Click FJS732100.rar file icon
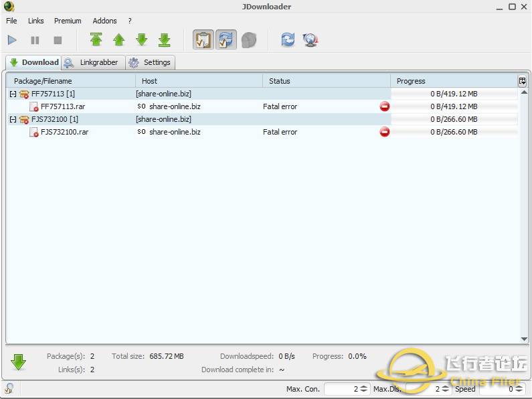The image size is (532, 399). tap(33, 132)
